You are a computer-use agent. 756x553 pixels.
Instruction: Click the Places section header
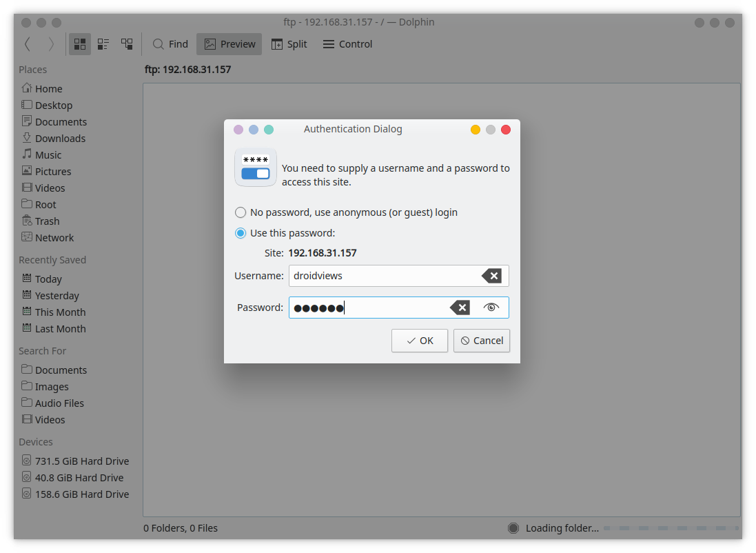point(33,70)
